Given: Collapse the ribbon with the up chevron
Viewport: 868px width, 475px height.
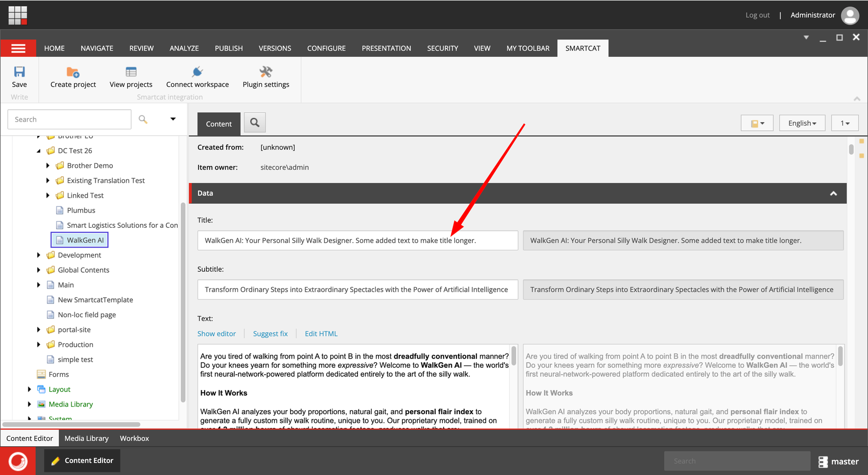Looking at the screenshot, I should (x=857, y=99).
